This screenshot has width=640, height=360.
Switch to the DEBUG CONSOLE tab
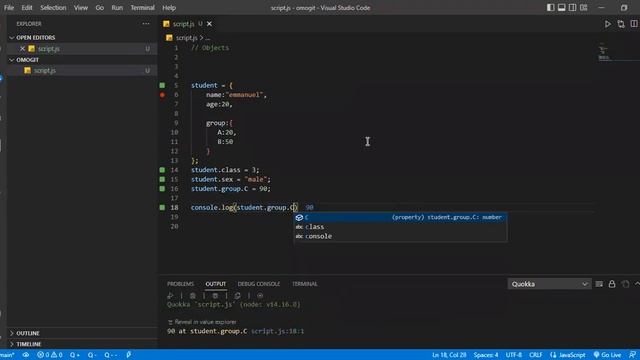point(259,284)
